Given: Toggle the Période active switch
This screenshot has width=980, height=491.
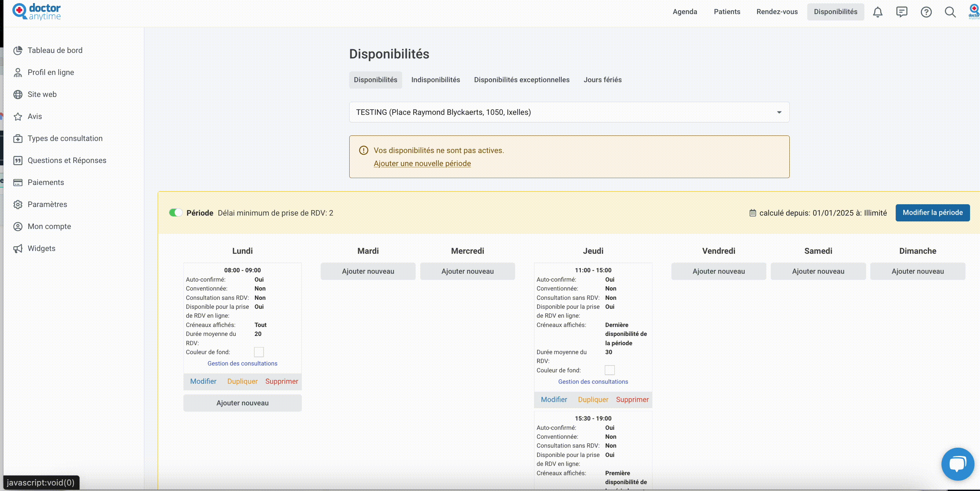Looking at the screenshot, I should pos(175,213).
